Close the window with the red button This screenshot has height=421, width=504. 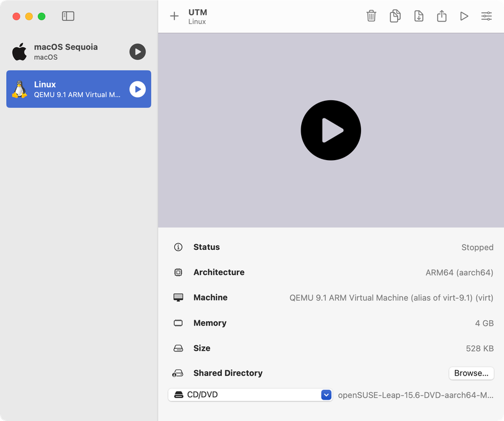point(16,16)
